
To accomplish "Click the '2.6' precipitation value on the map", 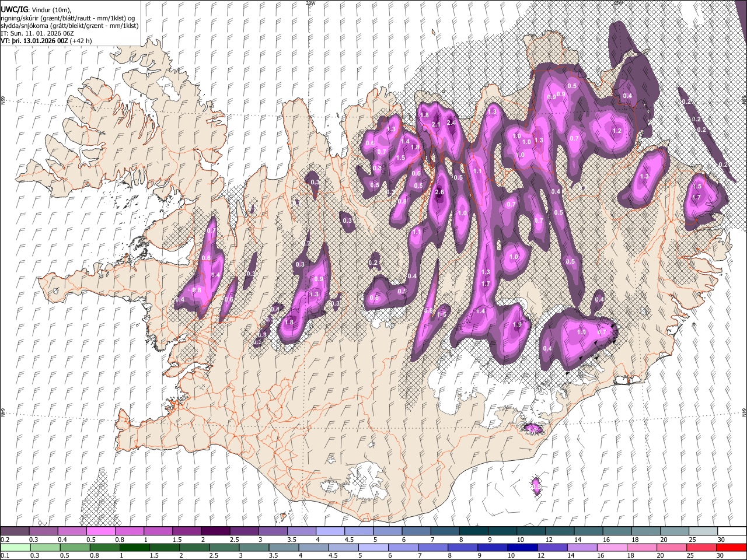I will 439,192.
